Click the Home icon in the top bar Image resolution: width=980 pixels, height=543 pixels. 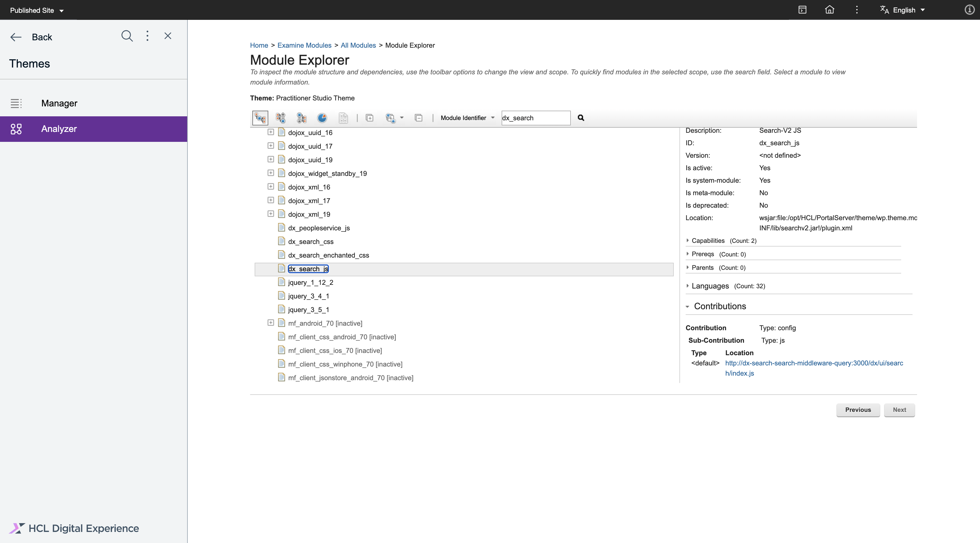coord(830,10)
